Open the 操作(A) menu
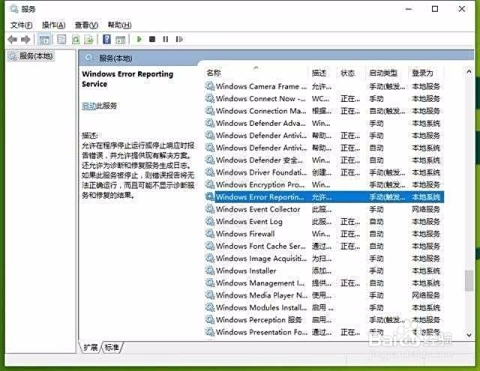480x371 pixels. [x=53, y=25]
